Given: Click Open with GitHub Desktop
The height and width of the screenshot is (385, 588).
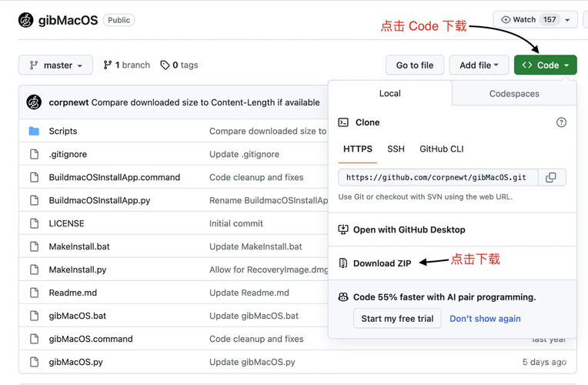Looking at the screenshot, I should 409,229.
